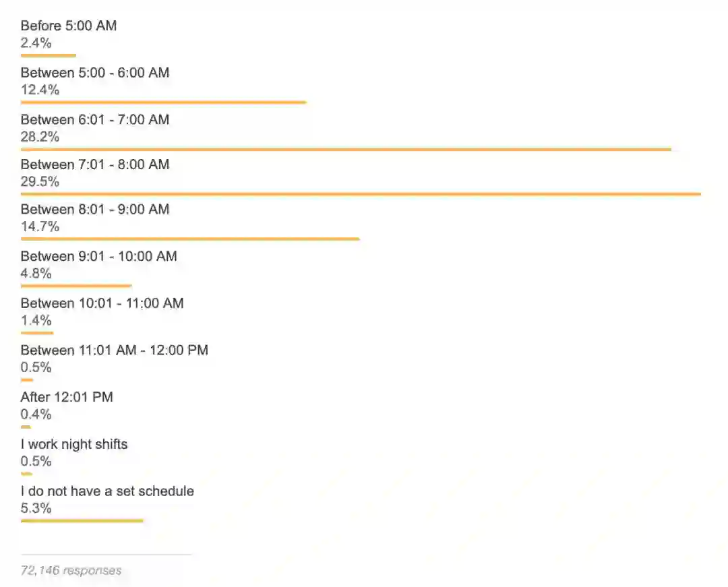
Task: Click the "Before 5:00 AM" option label
Action: point(68,26)
